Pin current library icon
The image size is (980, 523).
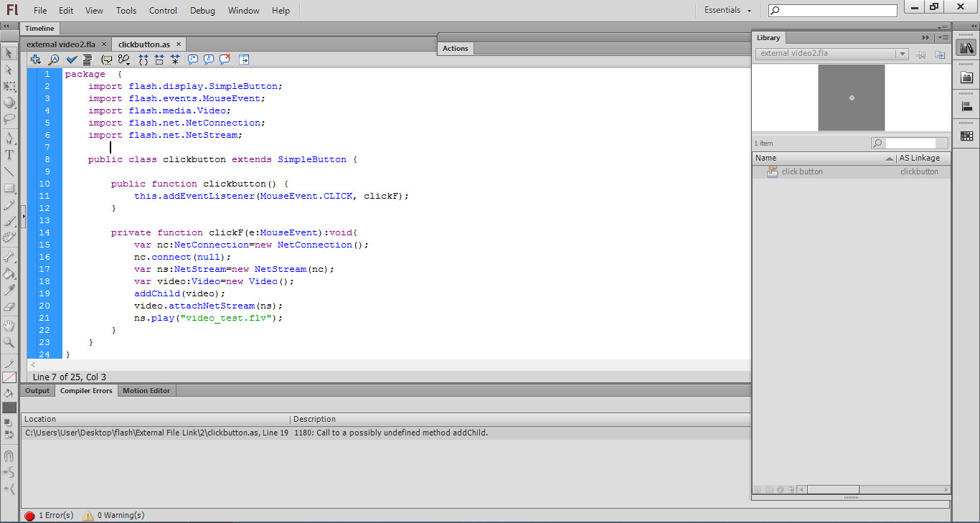point(922,55)
